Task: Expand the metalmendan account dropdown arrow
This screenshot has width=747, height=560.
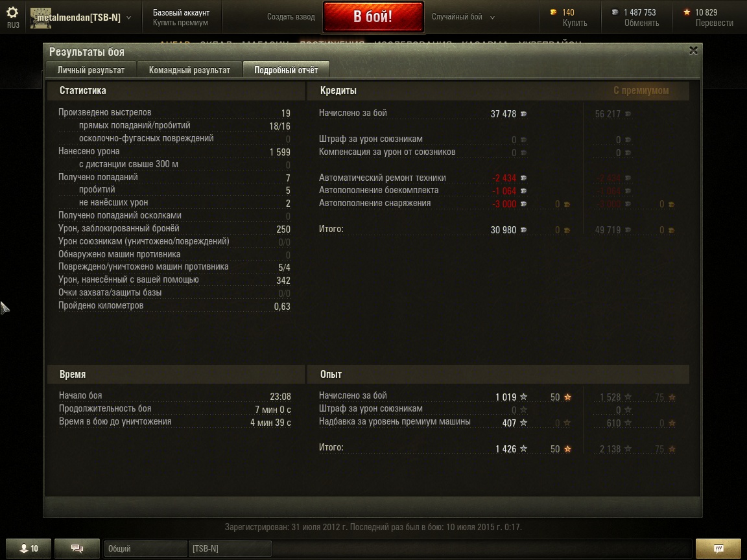Action: 128,18
